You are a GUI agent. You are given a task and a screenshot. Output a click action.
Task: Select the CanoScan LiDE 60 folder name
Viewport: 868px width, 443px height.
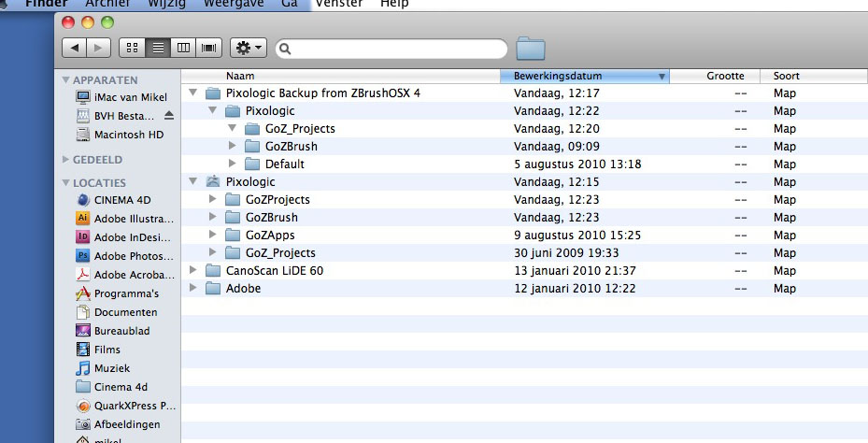coord(275,271)
